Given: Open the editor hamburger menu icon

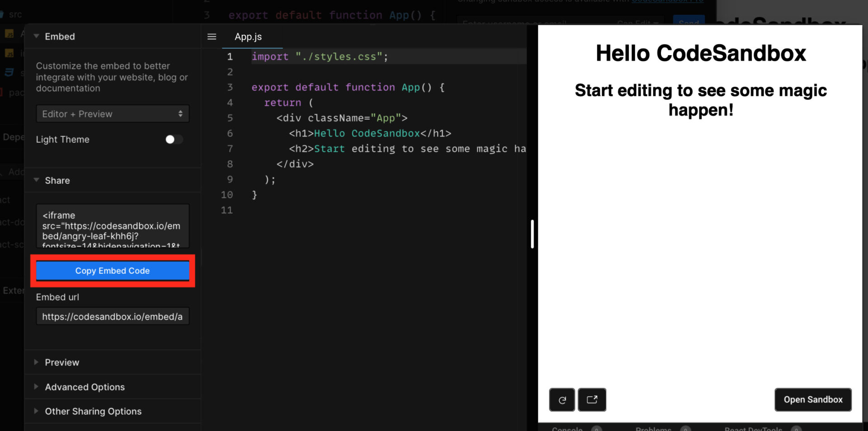Looking at the screenshot, I should click(211, 37).
